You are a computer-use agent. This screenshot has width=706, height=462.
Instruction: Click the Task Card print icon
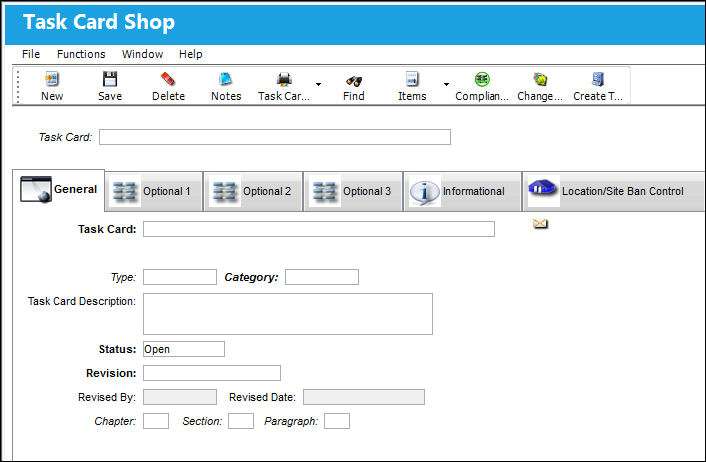(284, 79)
